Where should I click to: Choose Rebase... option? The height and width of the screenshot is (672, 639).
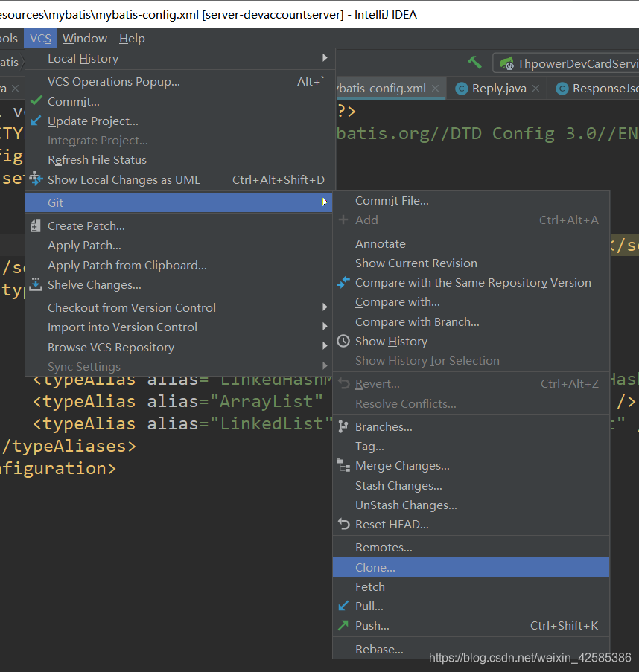471,649
